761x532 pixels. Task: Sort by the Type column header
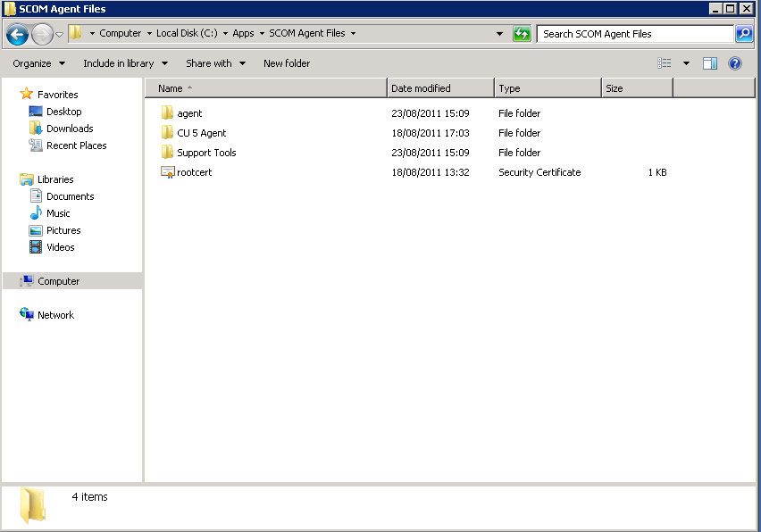[548, 88]
